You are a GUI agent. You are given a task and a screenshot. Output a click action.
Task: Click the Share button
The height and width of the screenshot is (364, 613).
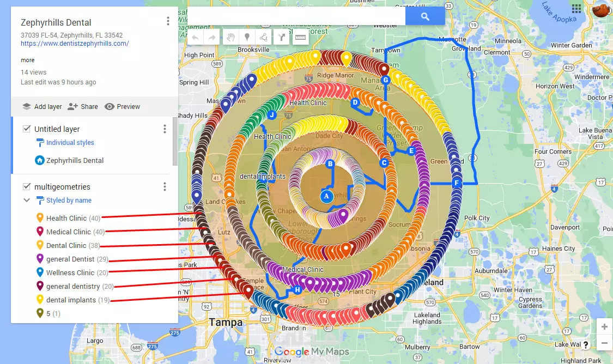(83, 106)
